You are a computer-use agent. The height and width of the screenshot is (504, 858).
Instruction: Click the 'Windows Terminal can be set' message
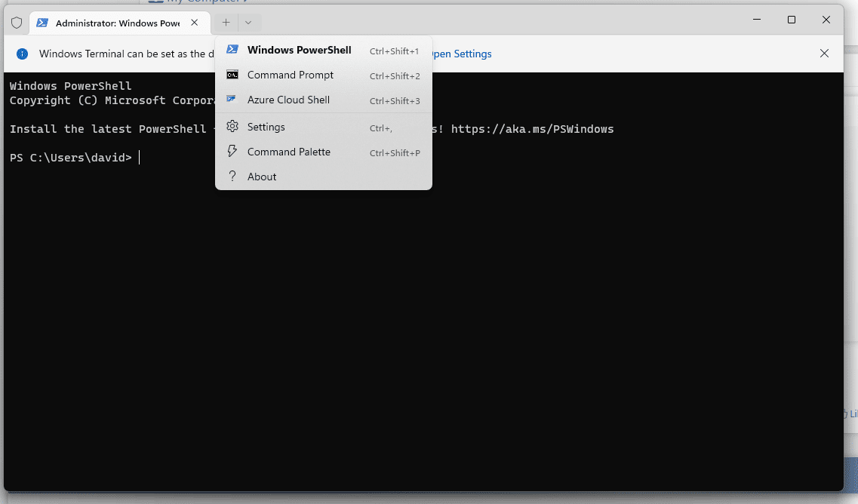[x=127, y=54]
